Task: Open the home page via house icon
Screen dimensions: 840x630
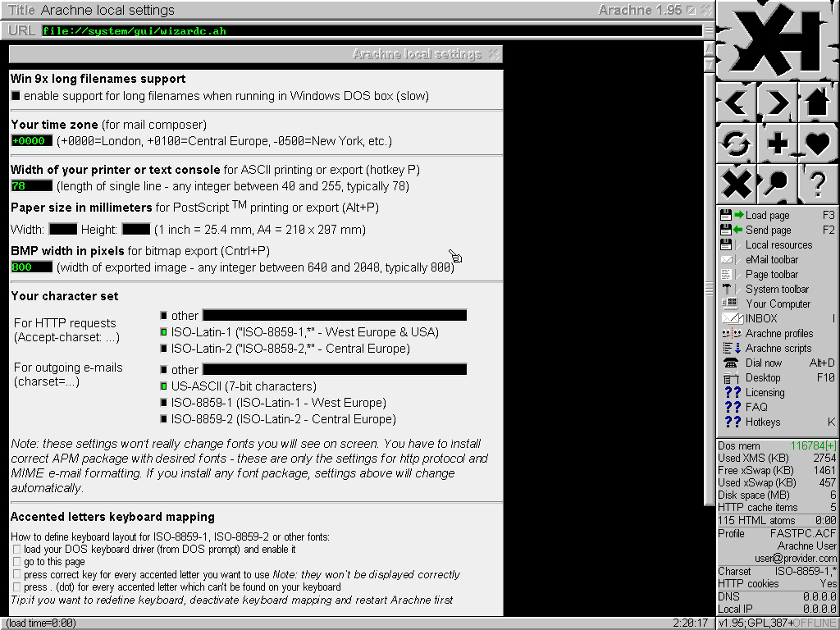Action: (x=818, y=102)
